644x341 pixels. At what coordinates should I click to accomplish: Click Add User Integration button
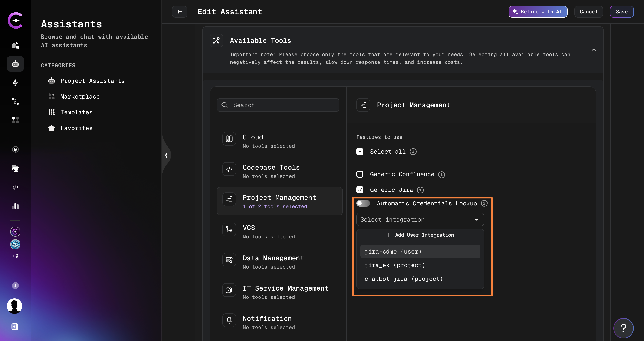pyautogui.click(x=420, y=235)
